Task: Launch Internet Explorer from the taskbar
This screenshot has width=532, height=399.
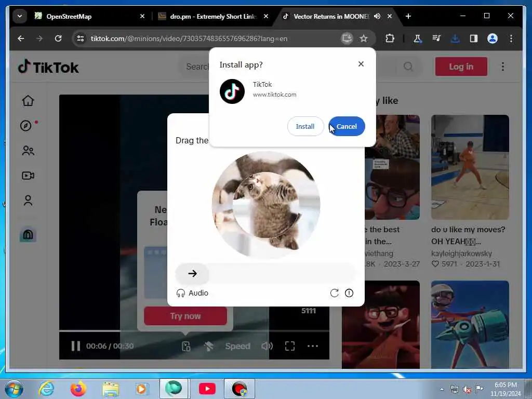Action: (46, 389)
